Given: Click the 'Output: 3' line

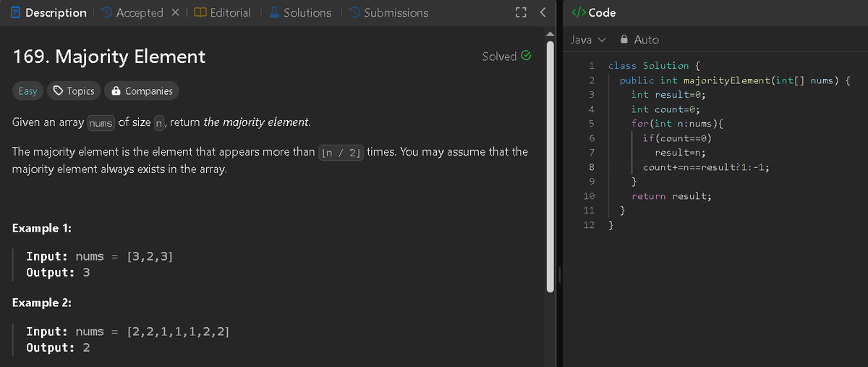Looking at the screenshot, I should (x=58, y=272).
